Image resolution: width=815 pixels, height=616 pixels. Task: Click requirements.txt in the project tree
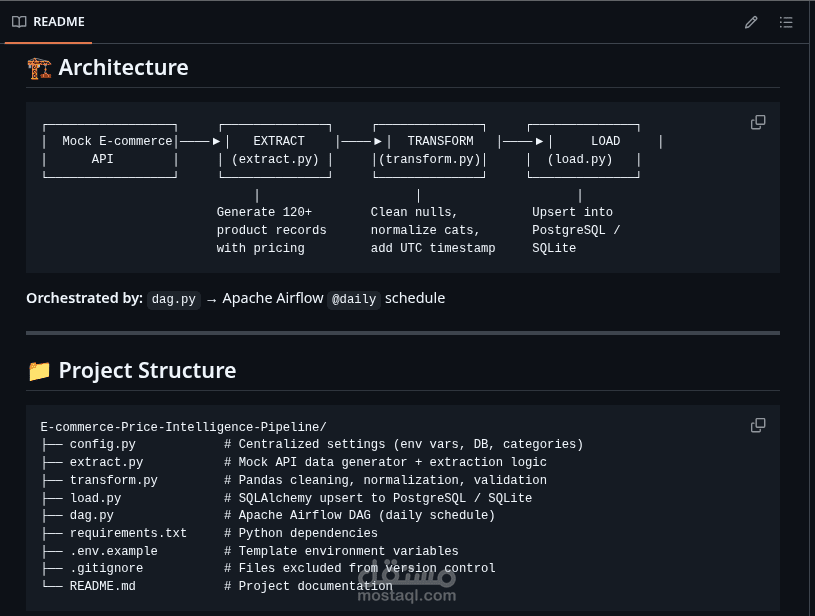(x=128, y=533)
